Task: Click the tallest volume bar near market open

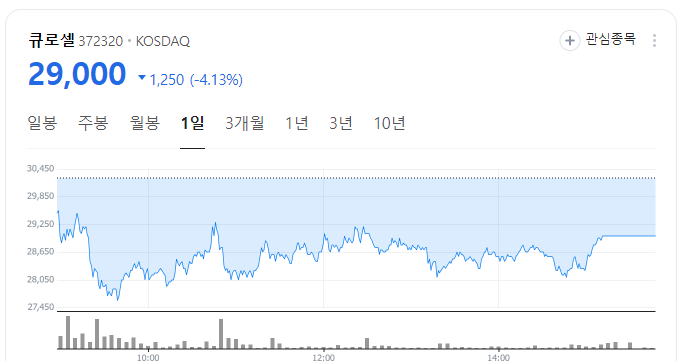Action: [68, 332]
